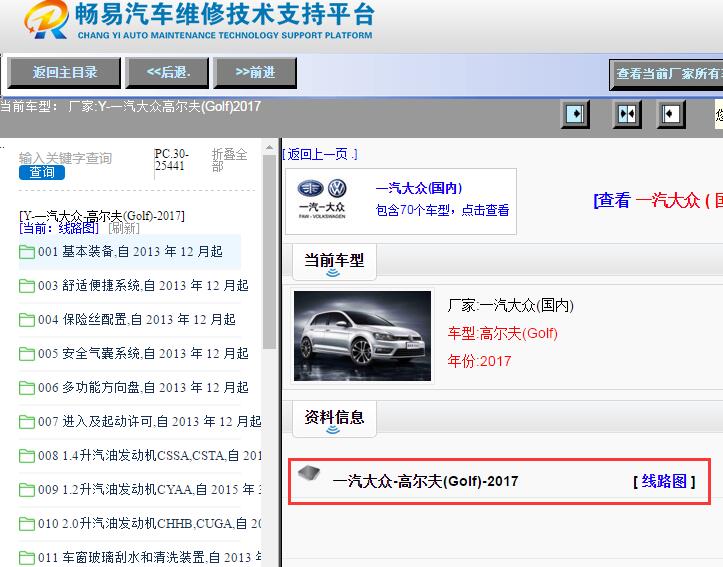Open folder icon for 010 2.0升汽油发动机
723x567 pixels.
pos(27,524)
